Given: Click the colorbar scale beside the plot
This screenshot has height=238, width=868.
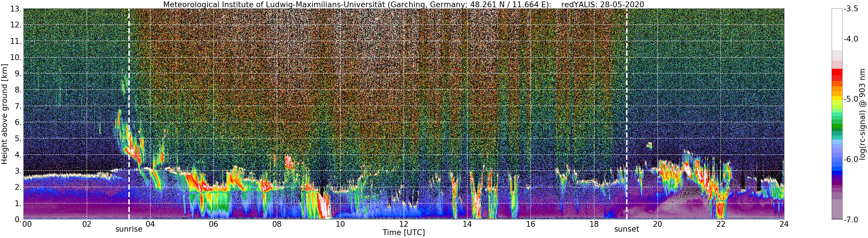Looking at the screenshot, I should (837, 114).
